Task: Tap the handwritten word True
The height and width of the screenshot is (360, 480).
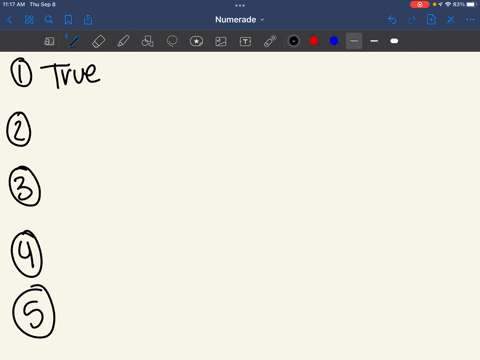Action: tap(71, 75)
